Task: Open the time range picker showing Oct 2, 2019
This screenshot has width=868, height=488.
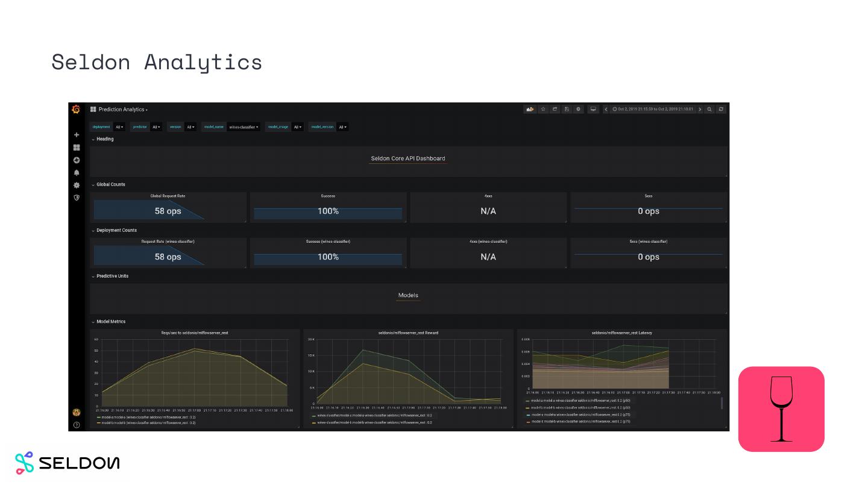Action: tap(653, 109)
